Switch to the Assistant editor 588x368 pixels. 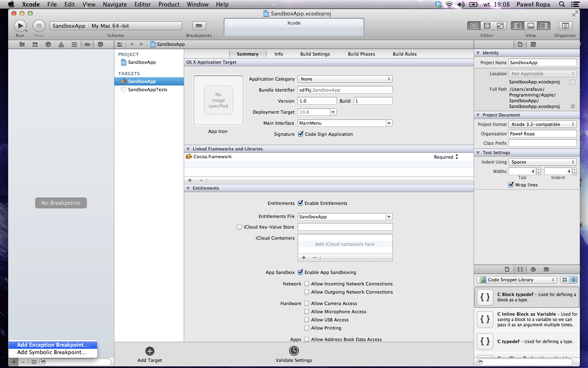coord(487,26)
